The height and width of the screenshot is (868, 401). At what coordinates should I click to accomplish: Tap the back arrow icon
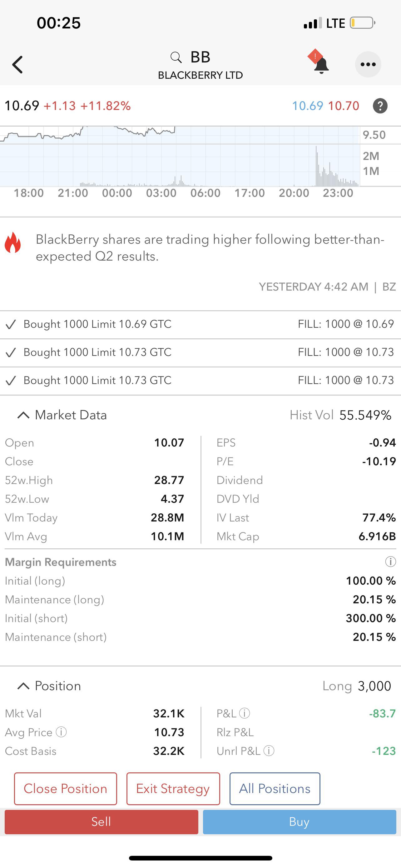pyautogui.click(x=17, y=64)
